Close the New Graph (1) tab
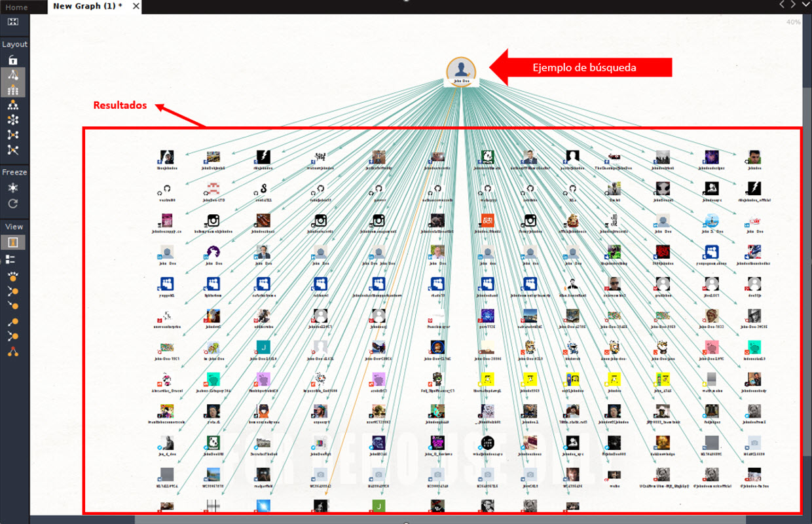This screenshot has width=812, height=524. 136,7
